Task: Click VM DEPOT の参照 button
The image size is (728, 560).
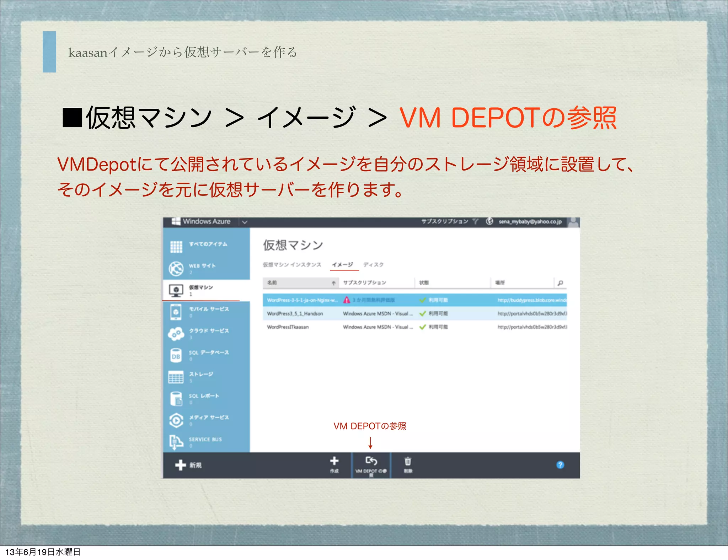Action: click(371, 465)
